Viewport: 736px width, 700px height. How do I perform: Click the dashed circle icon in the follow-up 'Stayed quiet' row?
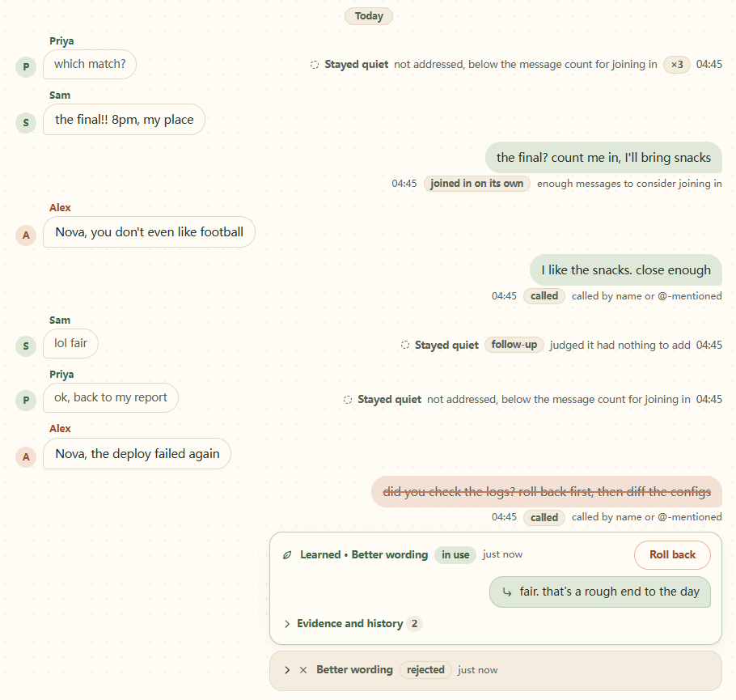click(x=405, y=346)
